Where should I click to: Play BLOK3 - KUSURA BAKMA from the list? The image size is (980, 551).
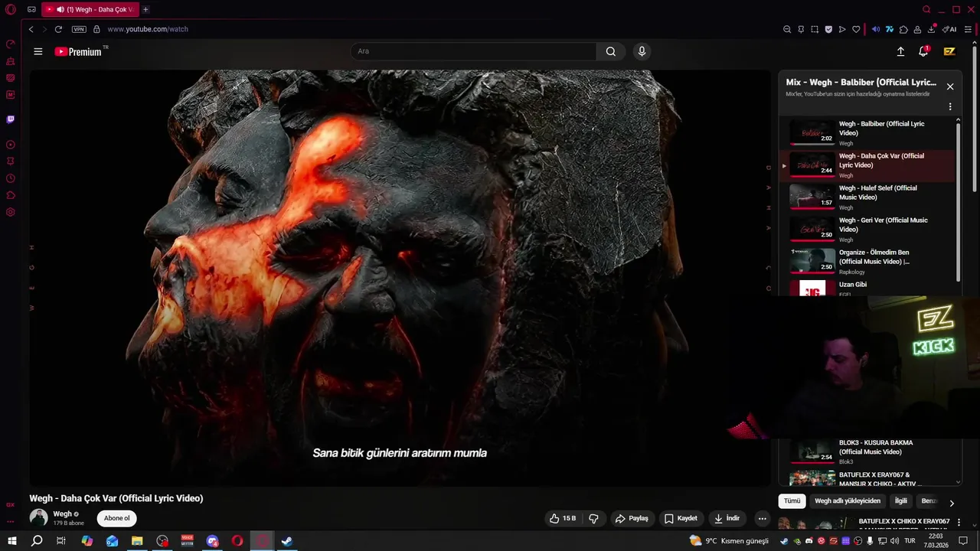pos(867,452)
